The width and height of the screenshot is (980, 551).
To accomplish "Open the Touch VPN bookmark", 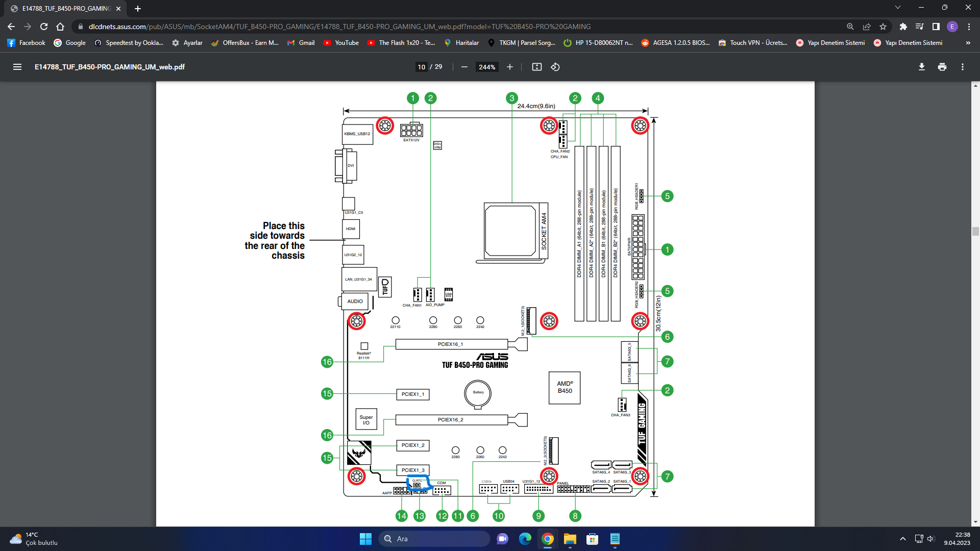I will point(753,43).
